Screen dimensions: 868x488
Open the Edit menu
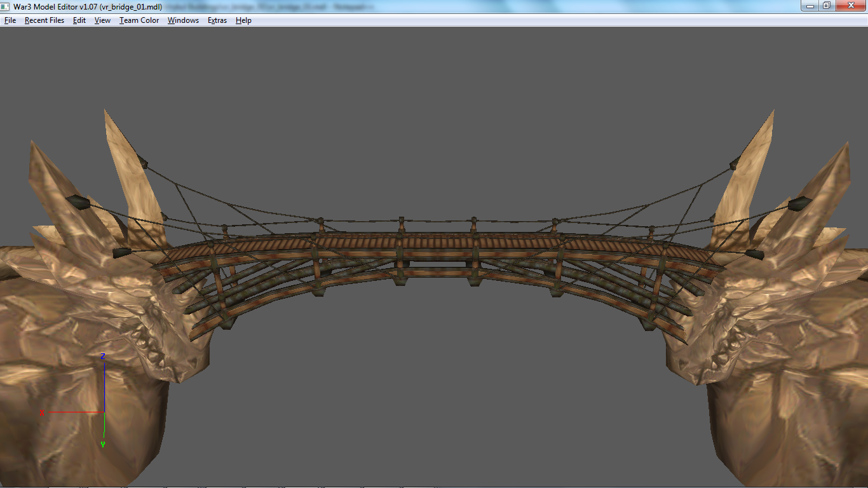[x=79, y=20]
